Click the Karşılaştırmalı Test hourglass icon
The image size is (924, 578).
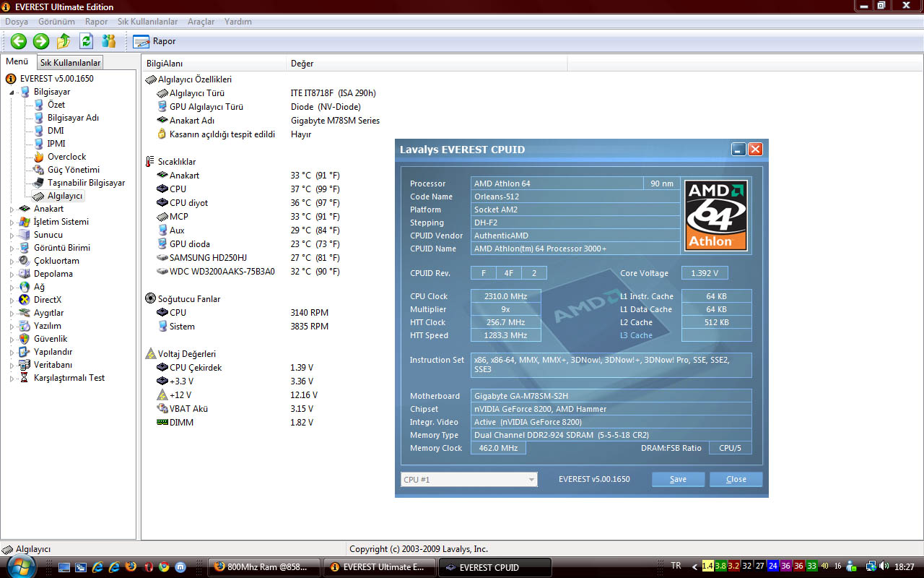tap(25, 378)
